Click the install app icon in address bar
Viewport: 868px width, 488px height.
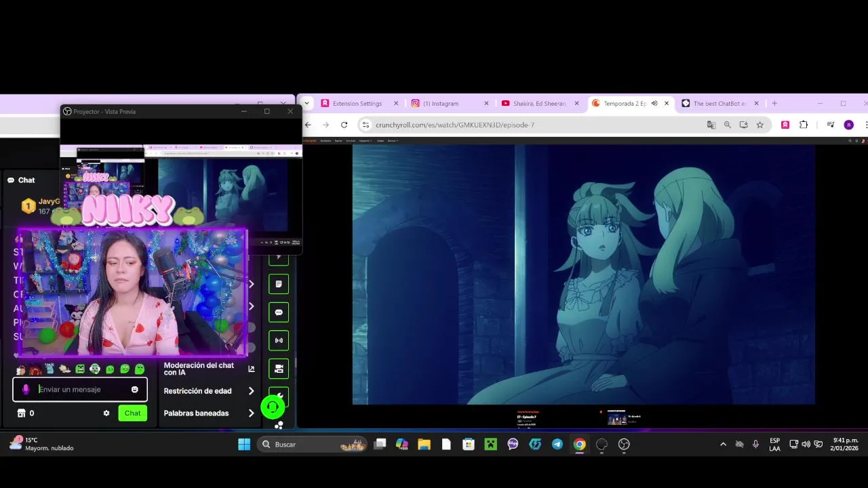click(x=743, y=125)
